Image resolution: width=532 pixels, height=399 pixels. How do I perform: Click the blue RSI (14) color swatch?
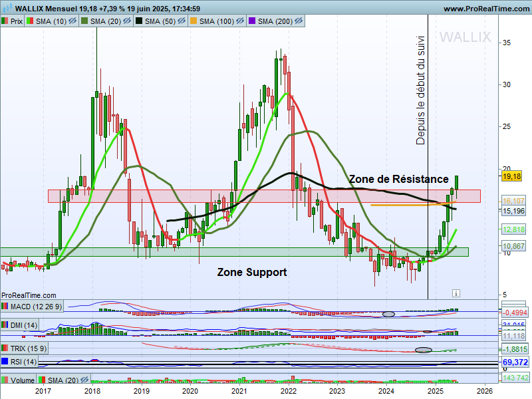(x=5, y=361)
